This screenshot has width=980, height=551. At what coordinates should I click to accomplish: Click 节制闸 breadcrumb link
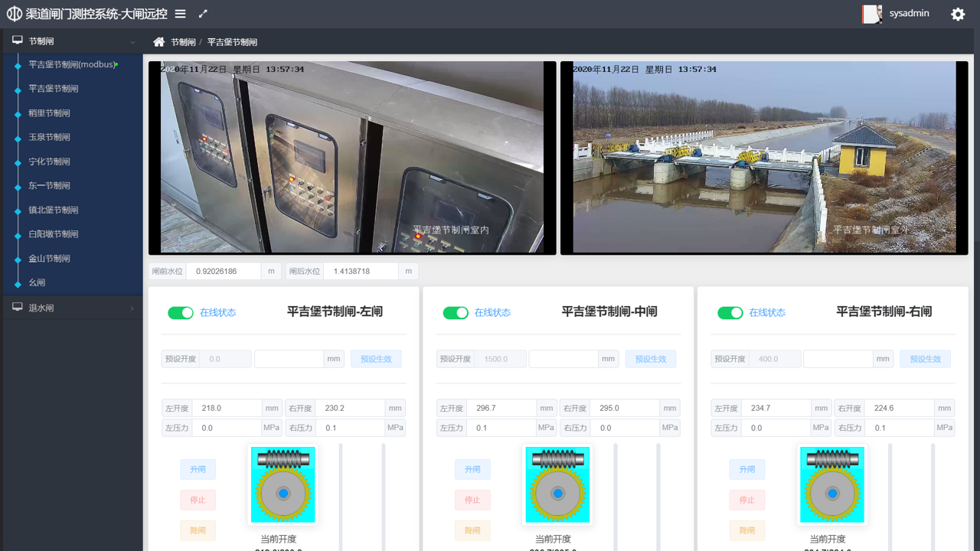tap(183, 42)
